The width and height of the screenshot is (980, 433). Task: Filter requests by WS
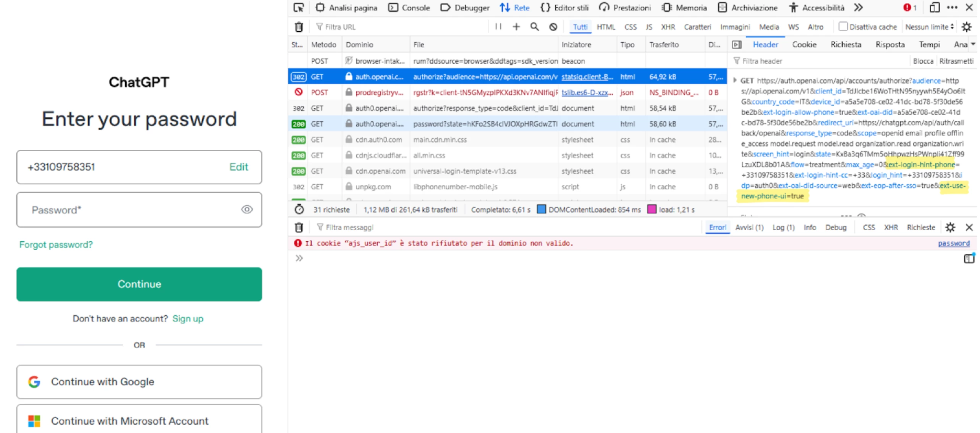pos(793,27)
